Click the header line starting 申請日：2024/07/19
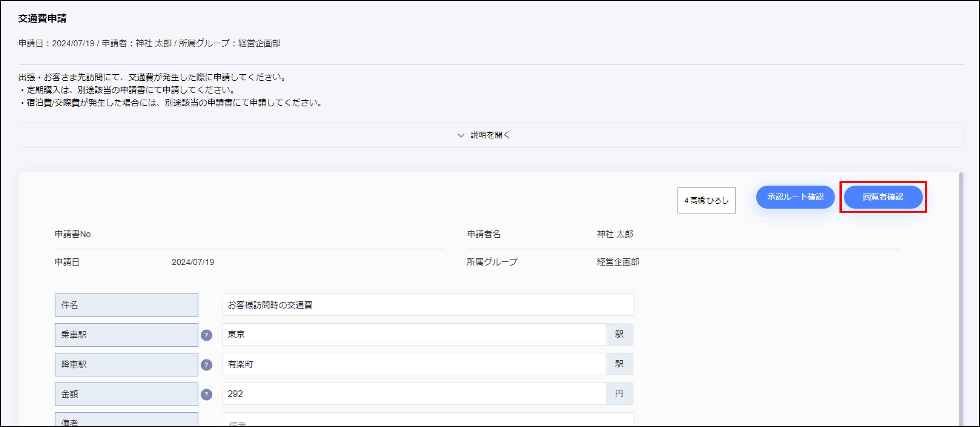This screenshot has width=980, height=427. (149, 43)
